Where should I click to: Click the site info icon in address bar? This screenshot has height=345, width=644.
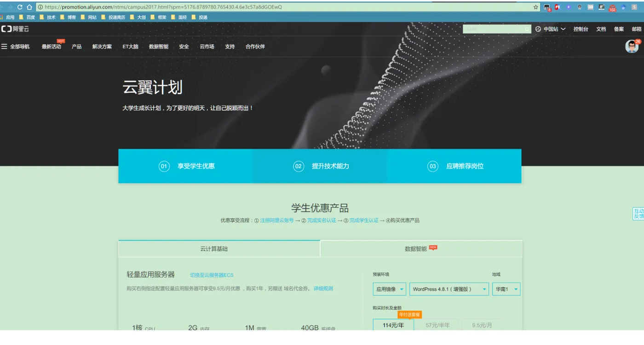coord(40,7)
